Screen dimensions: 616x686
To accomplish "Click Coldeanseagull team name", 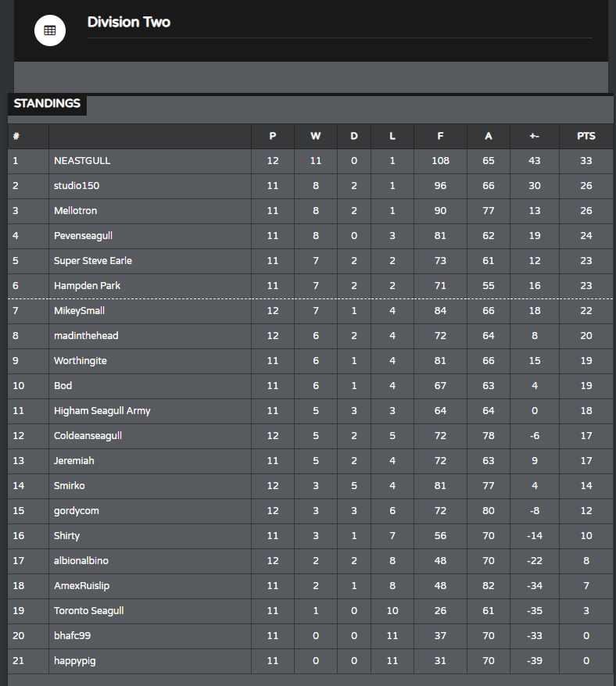I will [x=88, y=436].
